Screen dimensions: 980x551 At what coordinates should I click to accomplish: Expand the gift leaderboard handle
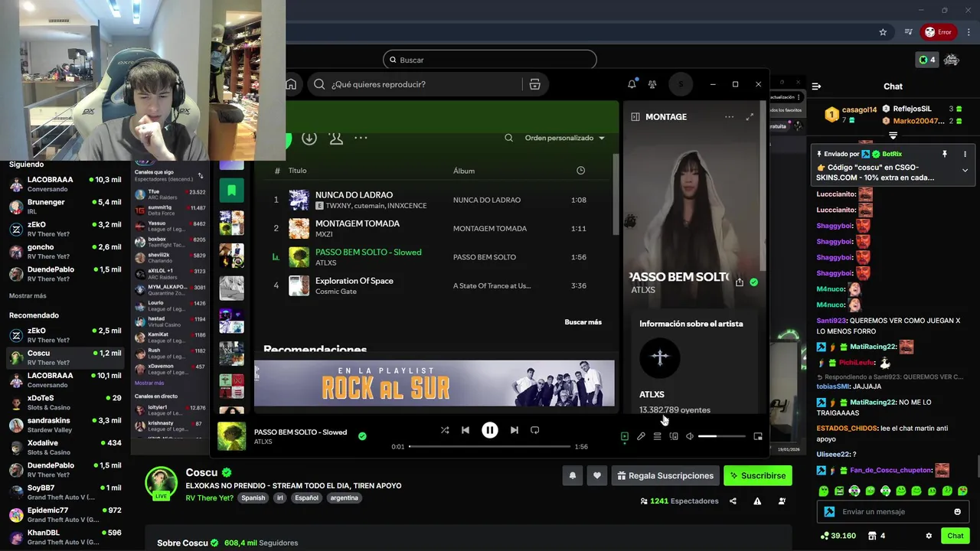(x=893, y=135)
